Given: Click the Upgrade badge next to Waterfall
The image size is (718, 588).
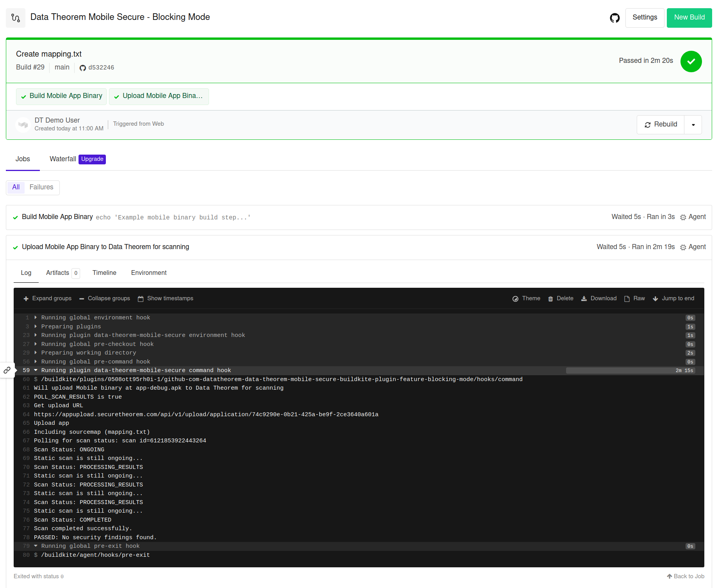Looking at the screenshot, I should pyautogui.click(x=92, y=159).
